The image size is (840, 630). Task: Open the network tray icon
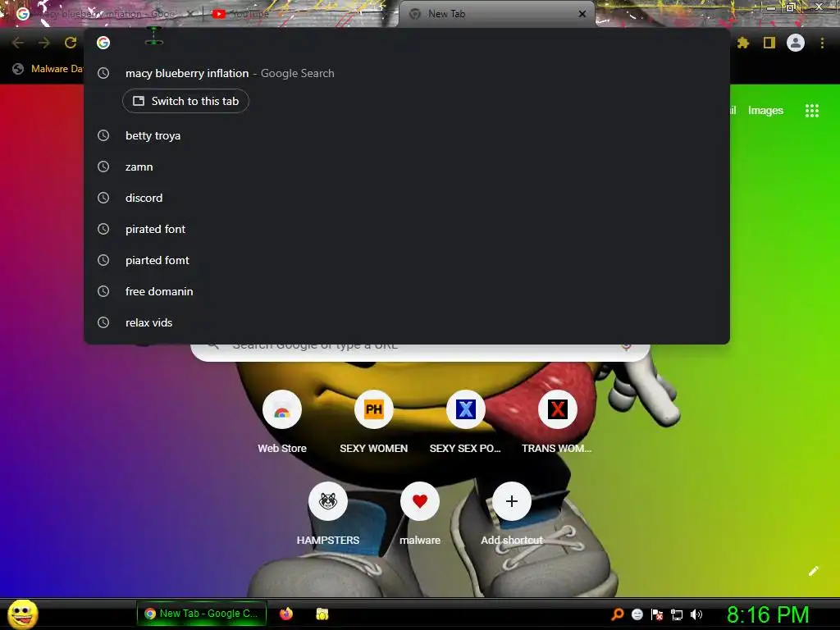(677, 615)
